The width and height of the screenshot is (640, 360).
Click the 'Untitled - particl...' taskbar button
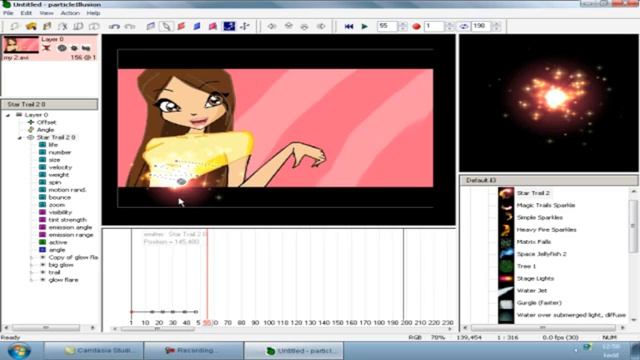point(294,351)
